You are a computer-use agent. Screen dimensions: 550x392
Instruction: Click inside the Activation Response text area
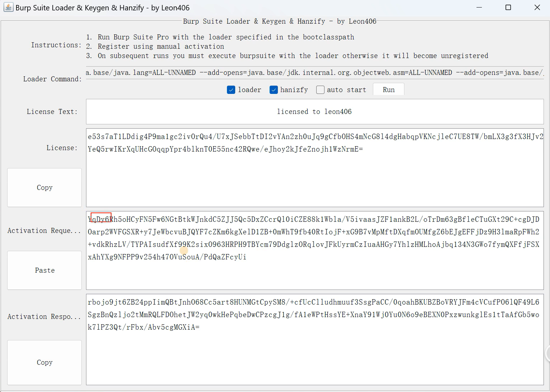coord(315,339)
